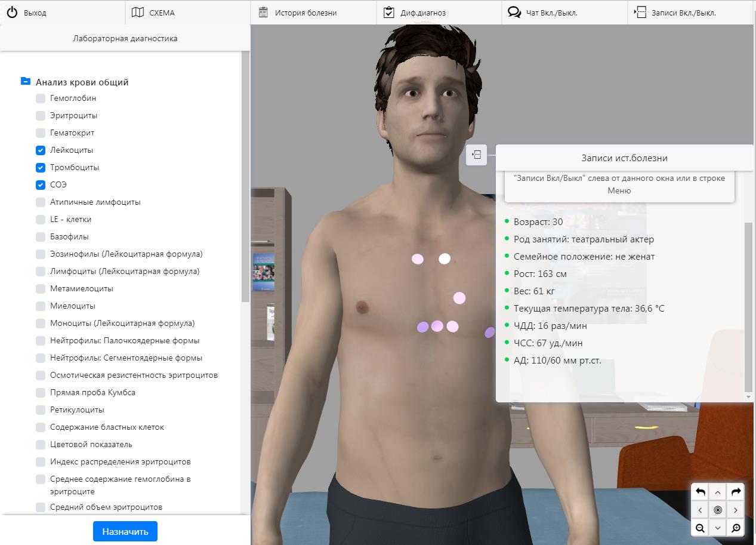Pan the camera right with the chevron
The width and height of the screenshot is (756, 545).
(x=736, y=510)
